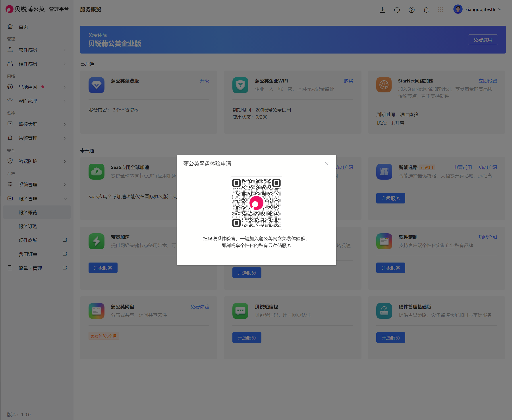This screenshot has height=420, width=512.
Task: Click external link icon beside 费用订单
Action: click(x=65, y=254)
